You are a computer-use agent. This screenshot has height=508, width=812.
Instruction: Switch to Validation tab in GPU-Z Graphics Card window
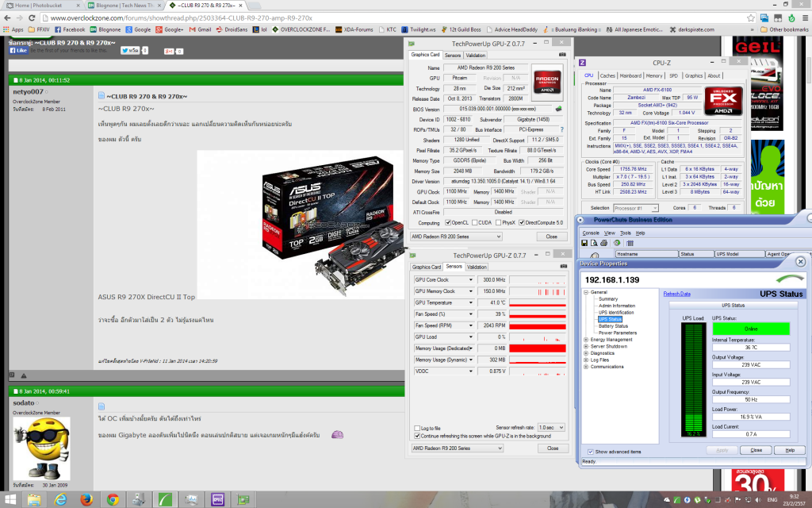coord(476,55)
